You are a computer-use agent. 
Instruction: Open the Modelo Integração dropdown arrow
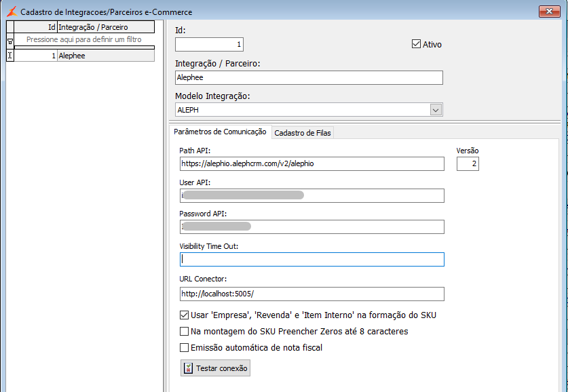[x=436, y=110]
